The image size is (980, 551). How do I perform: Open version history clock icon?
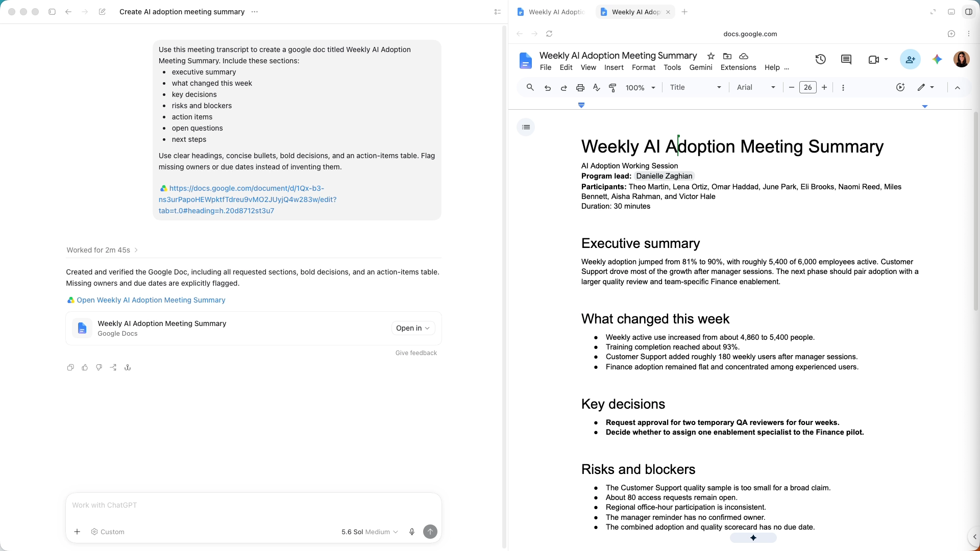tap(820, 59)
